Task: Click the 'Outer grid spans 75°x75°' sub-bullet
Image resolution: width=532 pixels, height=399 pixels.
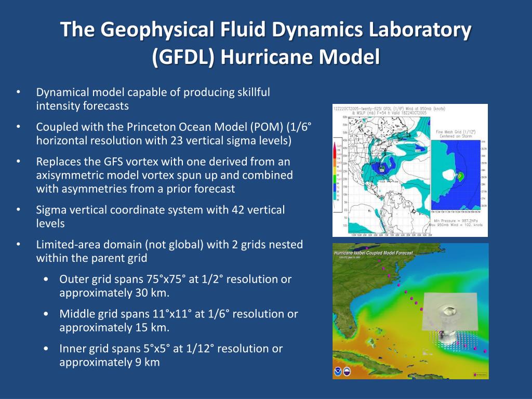Action: (175, 286)
